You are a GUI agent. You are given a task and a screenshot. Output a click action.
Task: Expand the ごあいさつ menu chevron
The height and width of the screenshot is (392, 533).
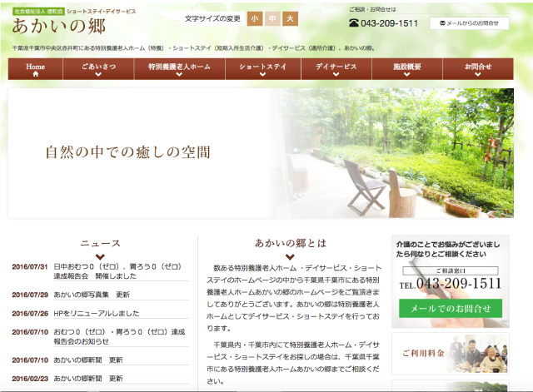(98, 74)
